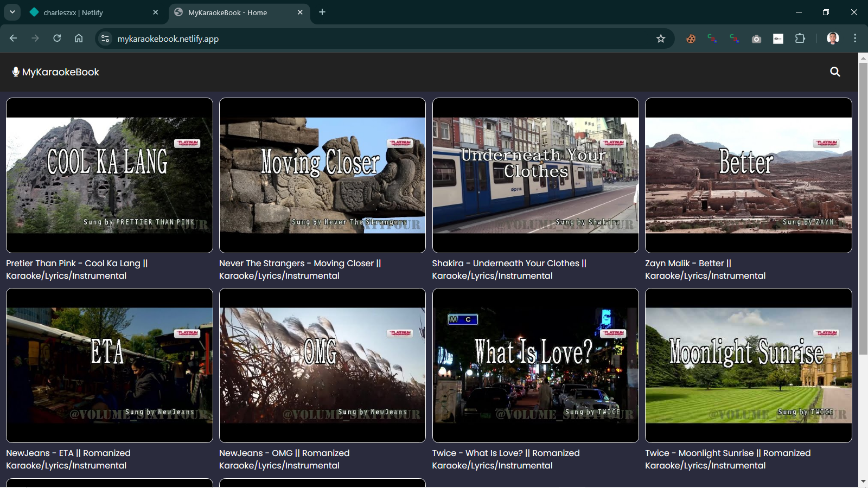Screen dimensions: 868x488
Task: Click Never The Strangers - Moving Closer title
Action: [x=300, y=269]
